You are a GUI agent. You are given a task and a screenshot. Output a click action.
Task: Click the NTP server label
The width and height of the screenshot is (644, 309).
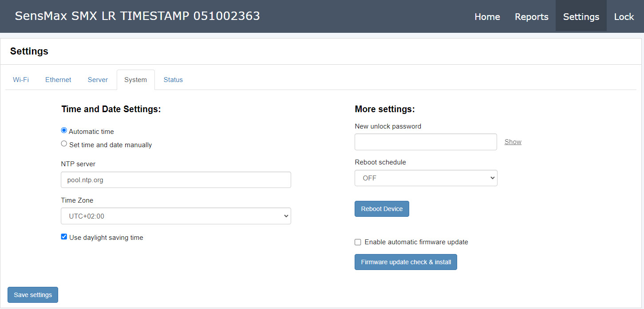(x=78, y=164)
